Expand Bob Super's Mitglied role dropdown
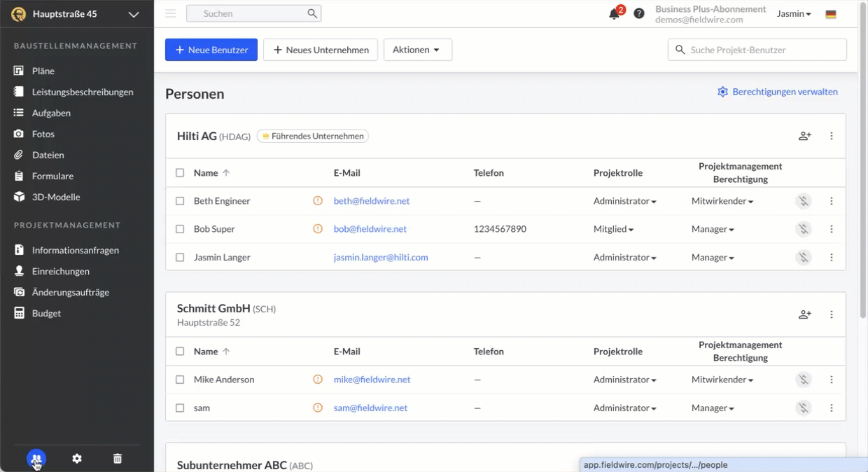The height and width of the screenshot is (472, 868). pos(614,229)
